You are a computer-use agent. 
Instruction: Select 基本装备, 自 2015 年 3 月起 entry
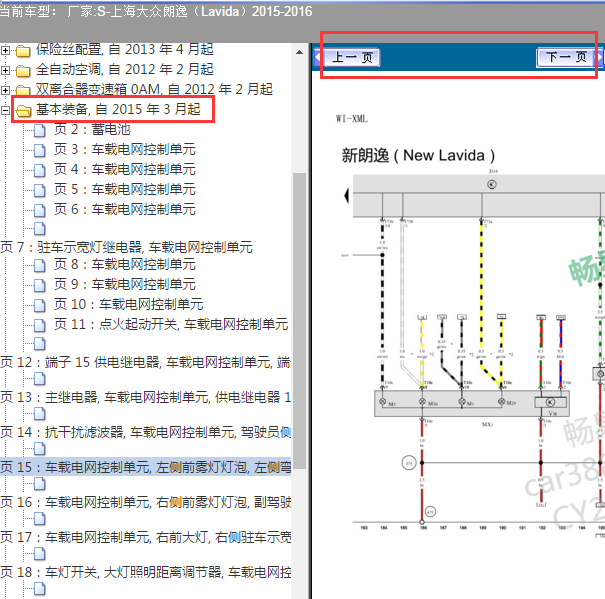(x=118, y=110)
